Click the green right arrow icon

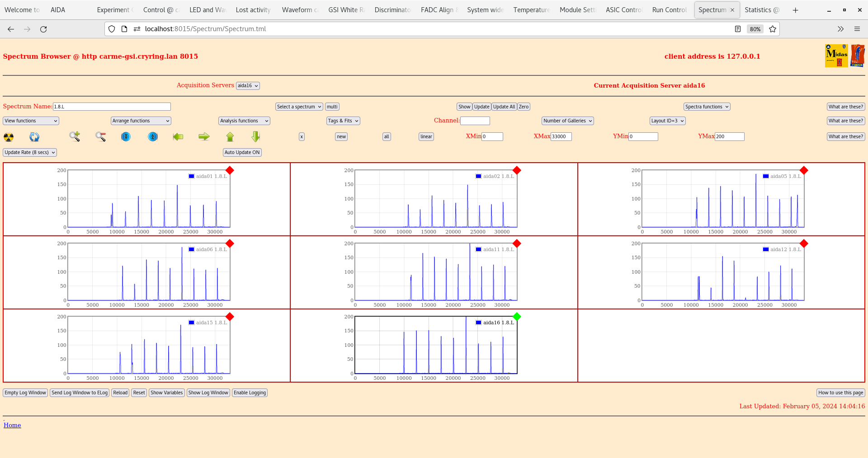point(204,136)
